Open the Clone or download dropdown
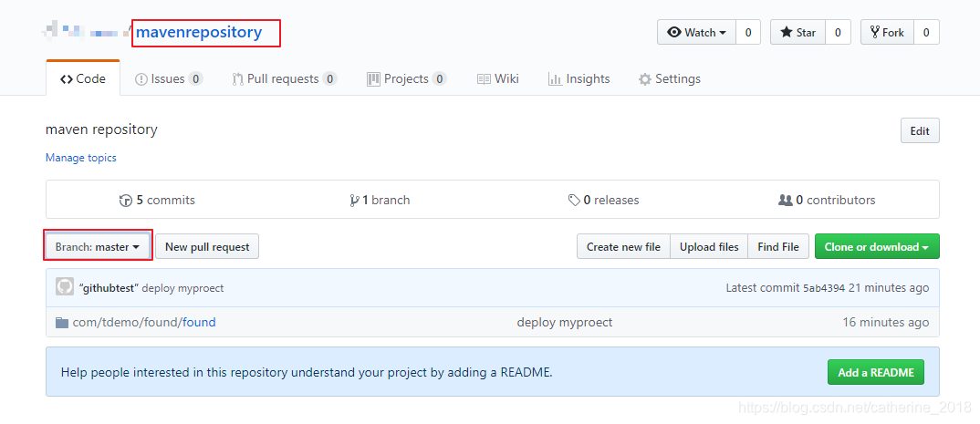Screen dimensions: 980x424 tap(877, 247)
